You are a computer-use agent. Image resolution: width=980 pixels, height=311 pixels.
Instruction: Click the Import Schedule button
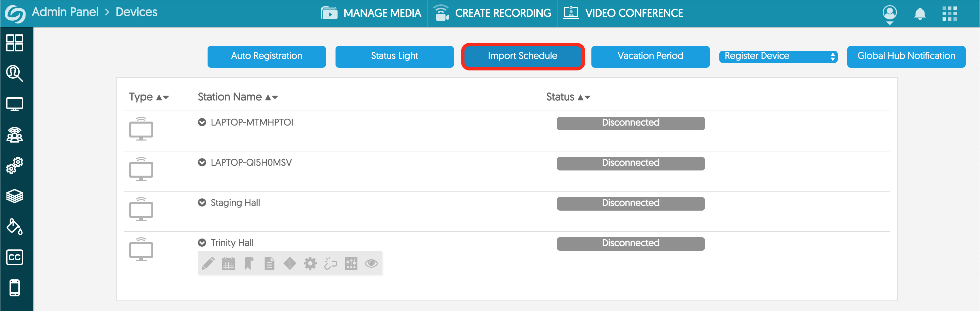(523, 56)
